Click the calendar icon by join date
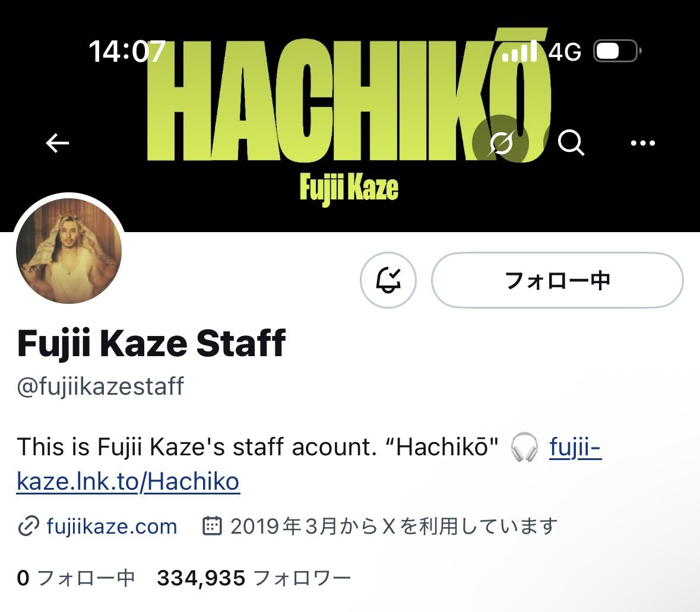 pos(212,526)
